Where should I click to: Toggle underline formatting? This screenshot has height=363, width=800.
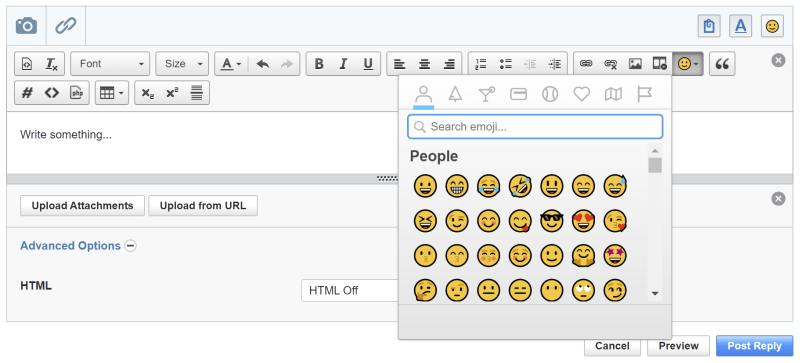pyautogui.click(x=368, y=64)
